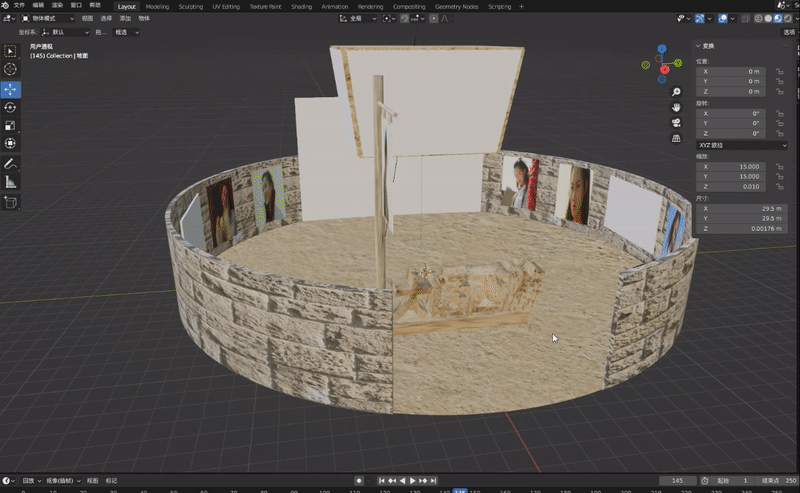The height and width of the screenshot is (493, 800).
Task: Jump to timeline end frame
Action: click(433, 481)
